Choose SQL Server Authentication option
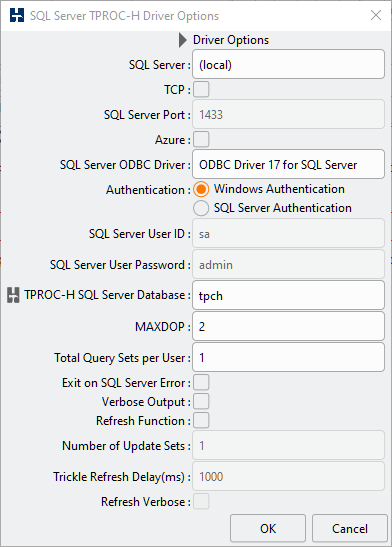 click(x=201, y=208)
